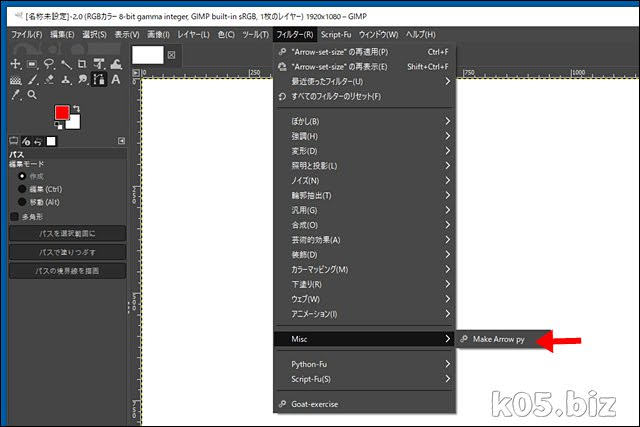The image size is (640, 427).
Task: Click the パスで塗りつぶす button
Action: tap(67, 252)
